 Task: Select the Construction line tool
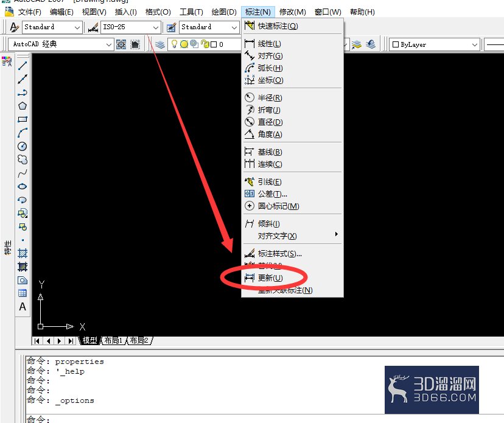pos(23,79)
